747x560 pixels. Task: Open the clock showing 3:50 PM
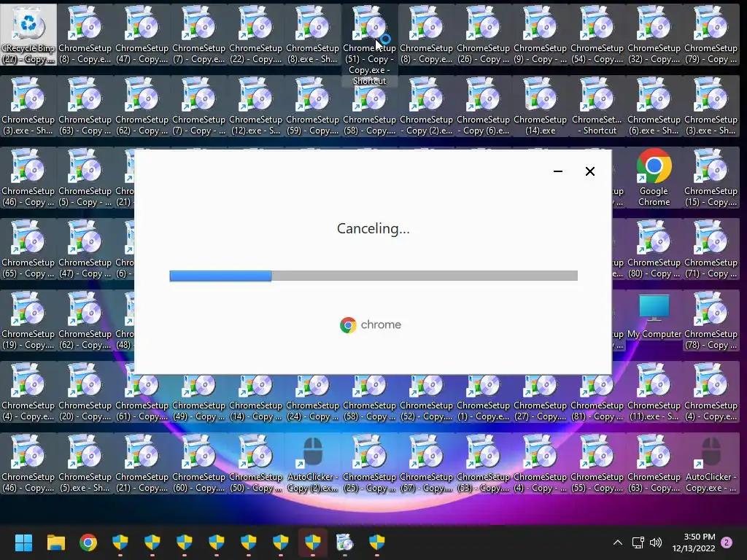point(694,542)
